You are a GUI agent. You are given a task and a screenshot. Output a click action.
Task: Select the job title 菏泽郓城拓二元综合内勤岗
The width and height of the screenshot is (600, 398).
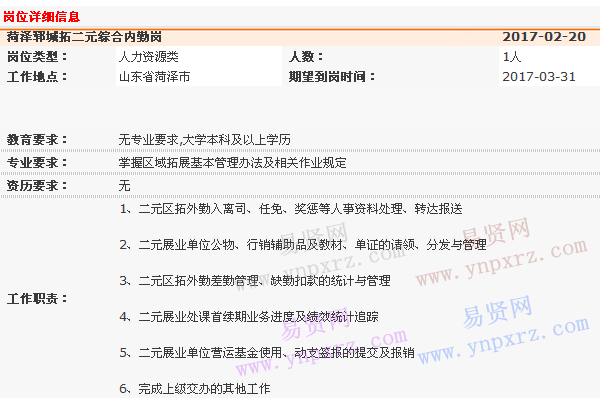[x=84, y=37]
